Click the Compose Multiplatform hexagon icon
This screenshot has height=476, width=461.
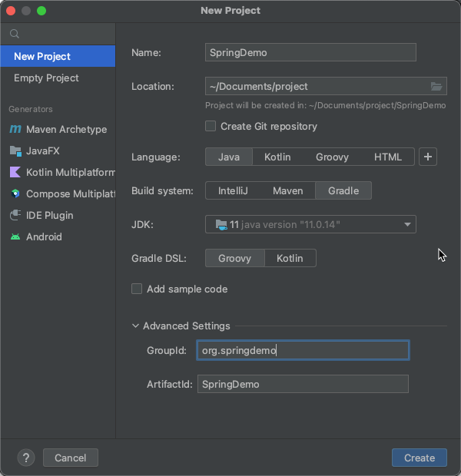click(x=15, y=193)
